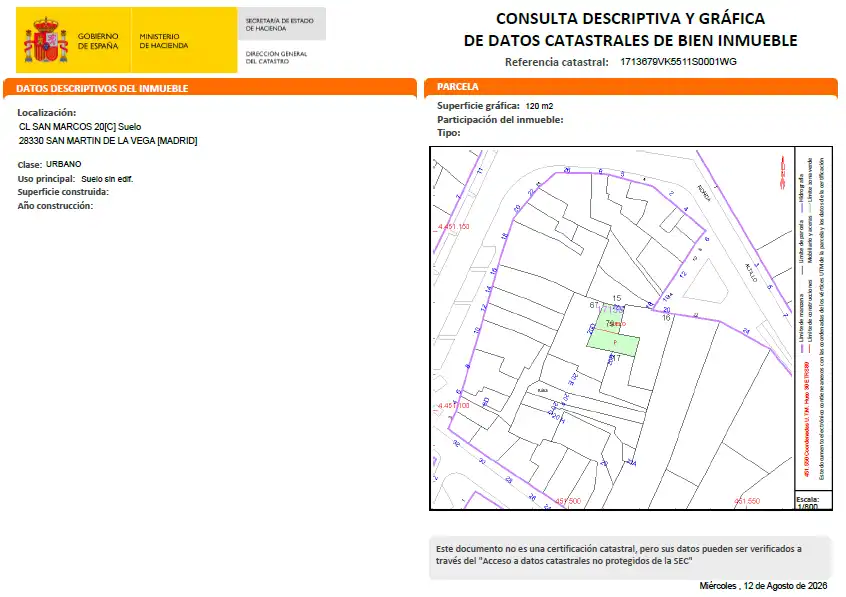The width and height of the screenshot is (846, 597).
Task: Click the 'DATOS DESCRIPTIVOS DEL INMUEBLE' section header
Action: click(210, 89)
